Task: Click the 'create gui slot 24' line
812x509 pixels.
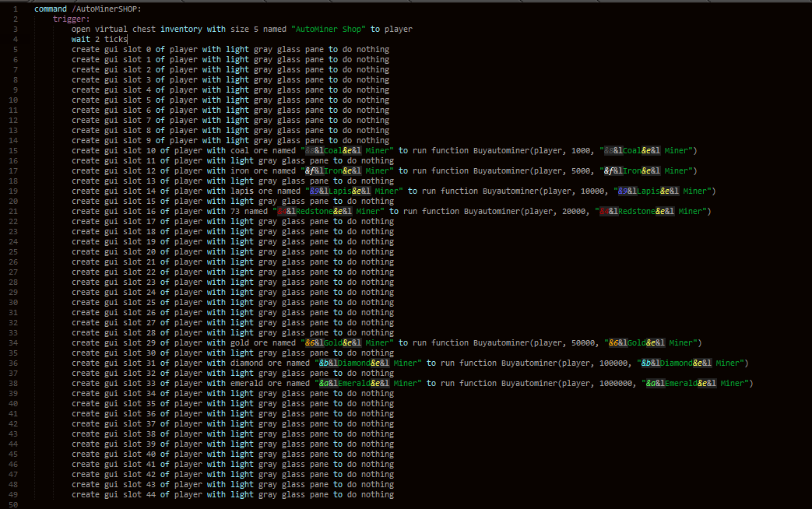Action: click(x=233, y=292)
